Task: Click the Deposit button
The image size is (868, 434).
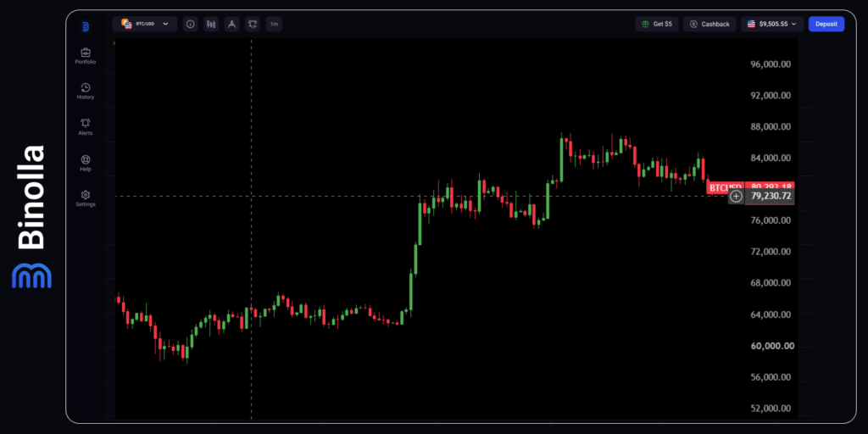Action: click(826, 24)
